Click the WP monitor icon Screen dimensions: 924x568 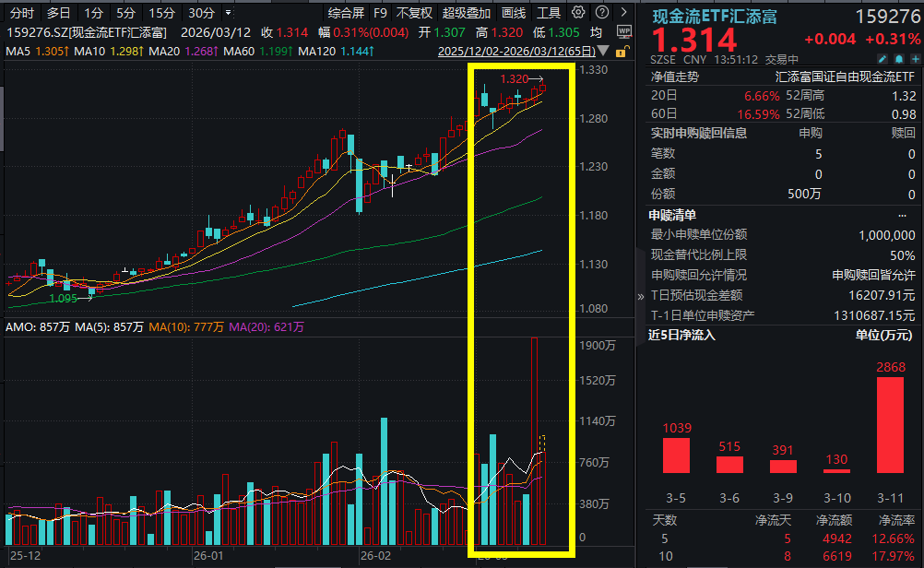click(x=623, y=31)
